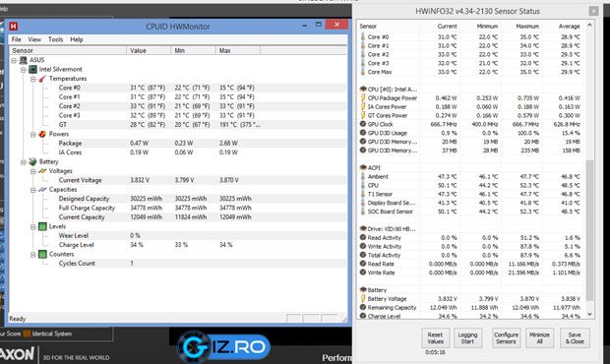Open the Tools menu
The height and width of the screenshot is (364, 610).
(x=55, y=39)
